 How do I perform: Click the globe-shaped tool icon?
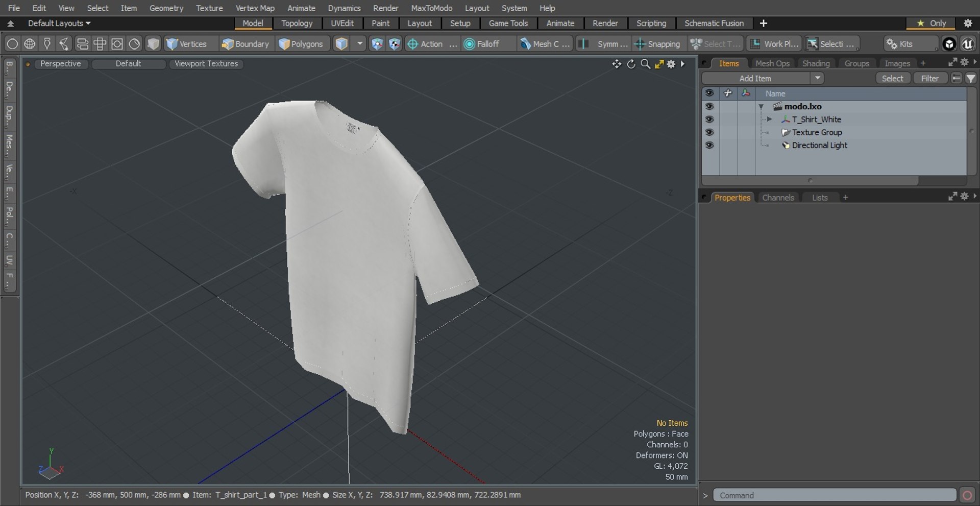pos(30,44)
